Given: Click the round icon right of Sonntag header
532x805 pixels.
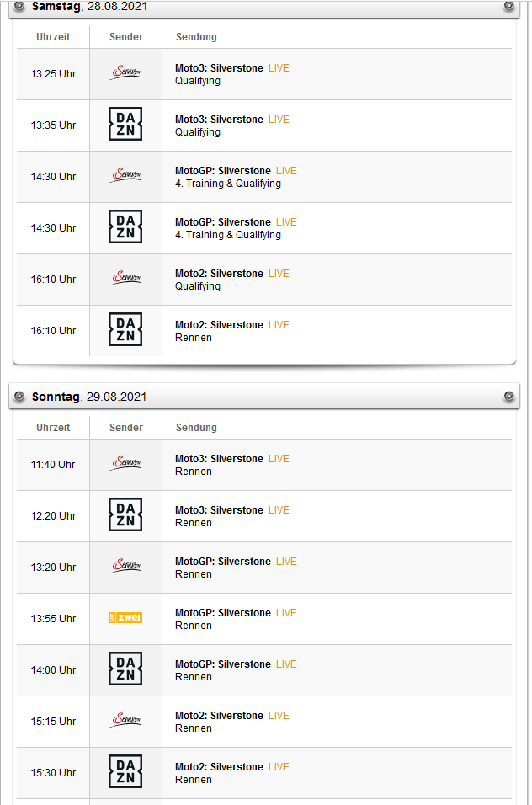Looking at the screenshot, I should point(508,397).
